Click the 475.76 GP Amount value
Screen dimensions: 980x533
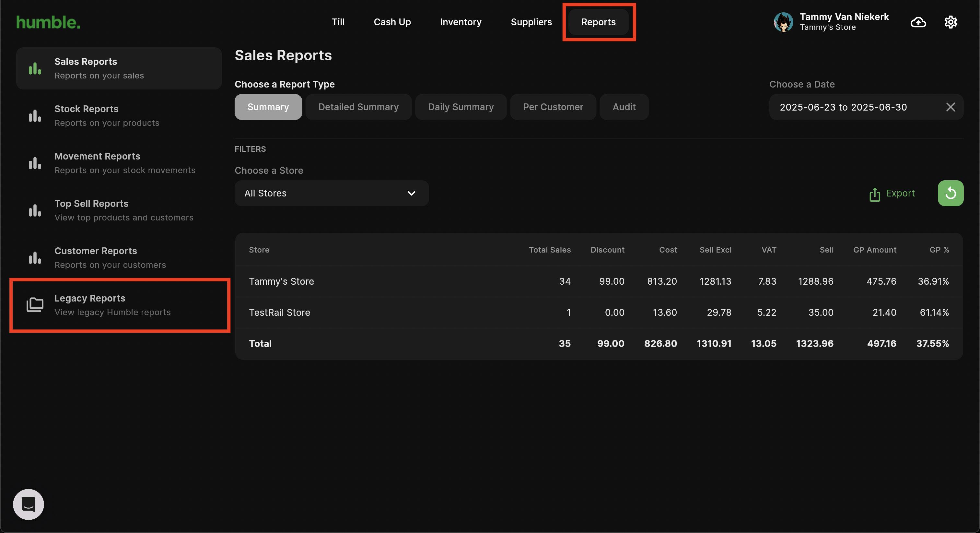pos(881,281)
